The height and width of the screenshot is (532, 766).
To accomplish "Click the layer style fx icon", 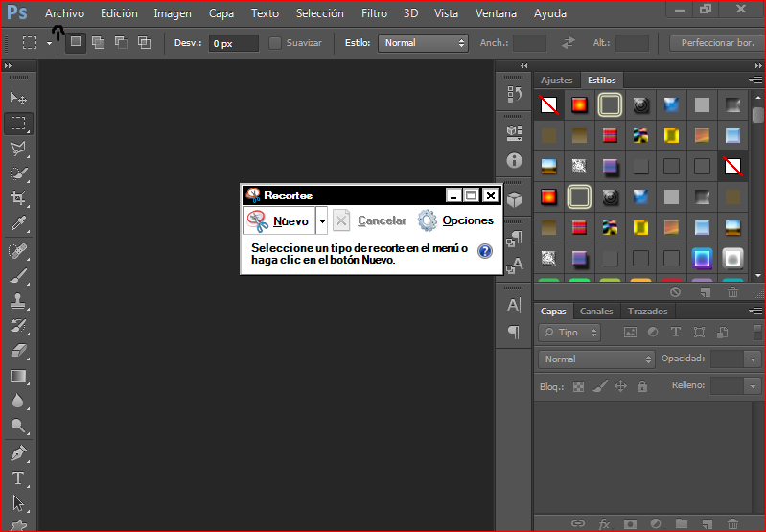I will coord(604,524).
